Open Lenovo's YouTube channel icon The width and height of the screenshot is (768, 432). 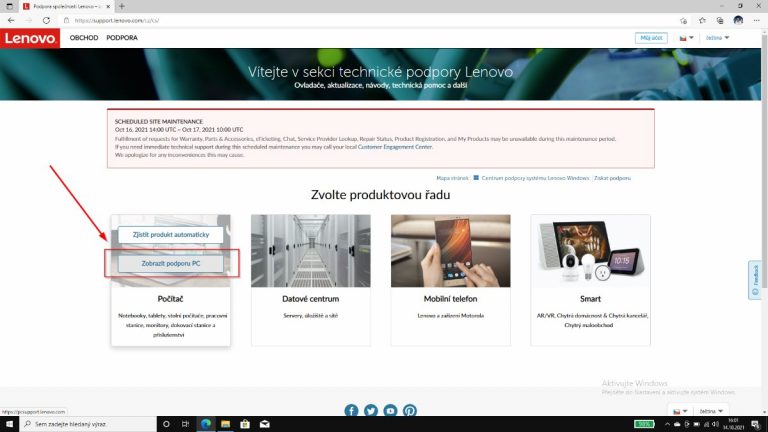point(390,410)
